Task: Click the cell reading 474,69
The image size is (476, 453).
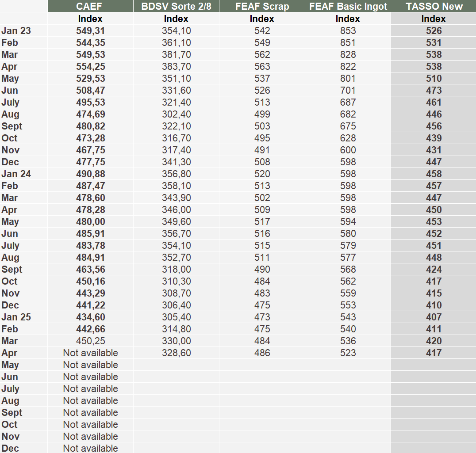Action: [90, 114]
